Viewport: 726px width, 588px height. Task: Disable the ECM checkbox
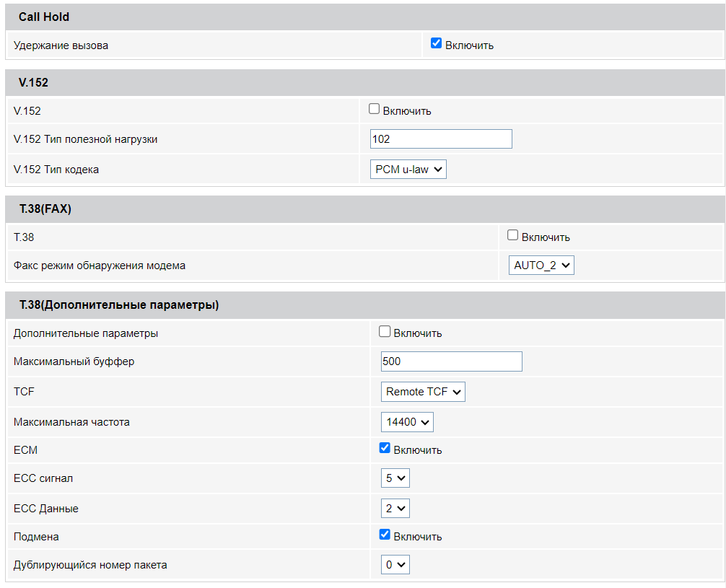click(385, 448)
